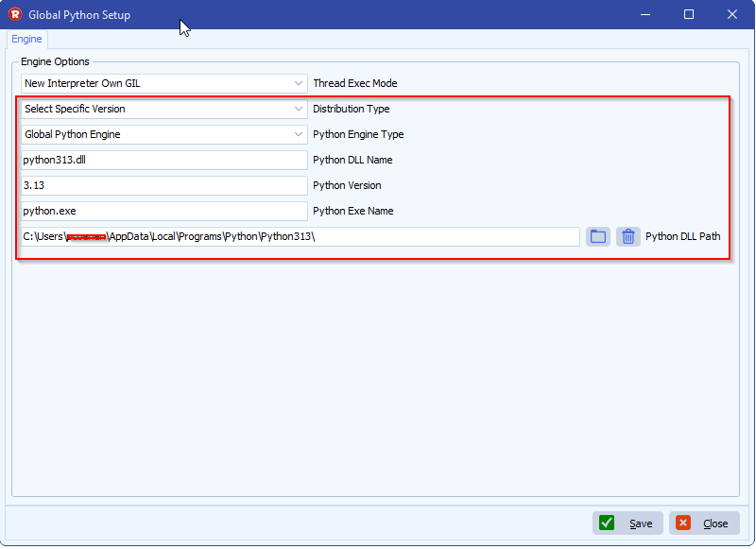Open the Distribution Type dropdown
756x549 pixels.
[163, 109]
